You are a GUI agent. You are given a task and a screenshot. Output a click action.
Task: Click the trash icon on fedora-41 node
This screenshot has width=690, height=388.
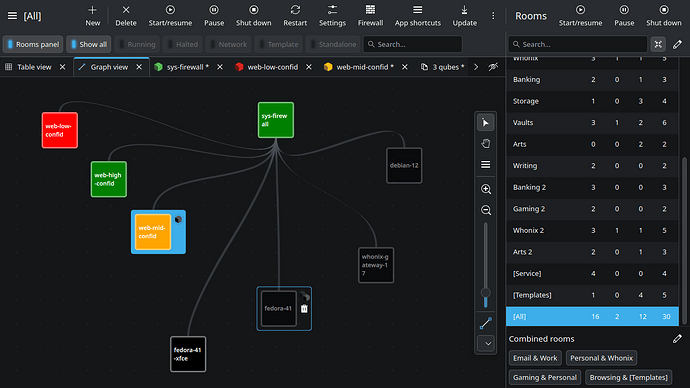[x=304, y=309]
